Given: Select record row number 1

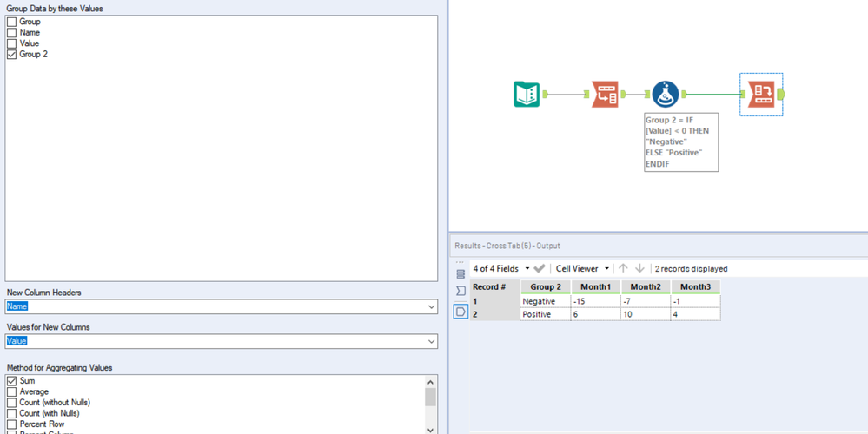Looking at the screenshot, I should (495, 301).
